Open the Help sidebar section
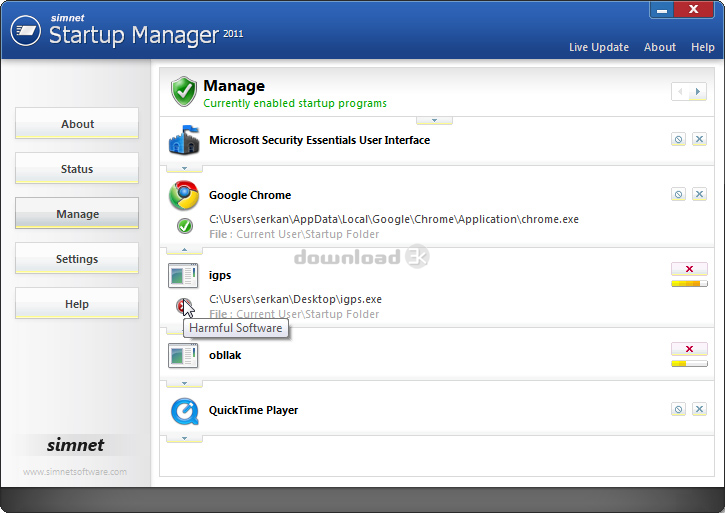This screenshot has width=725, height=513. 77,303
